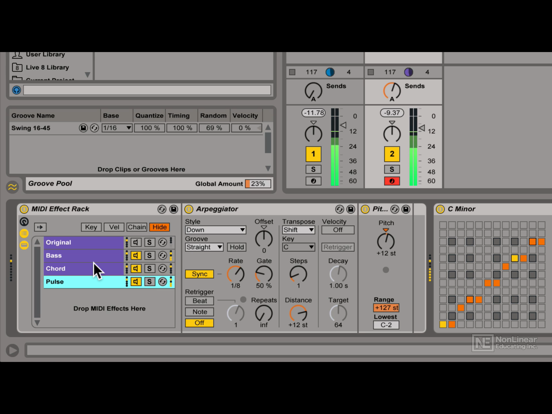Show macro controls in MIDI Effect Rack
This screenshot has width=552, height=414.
tap(24, 221)
